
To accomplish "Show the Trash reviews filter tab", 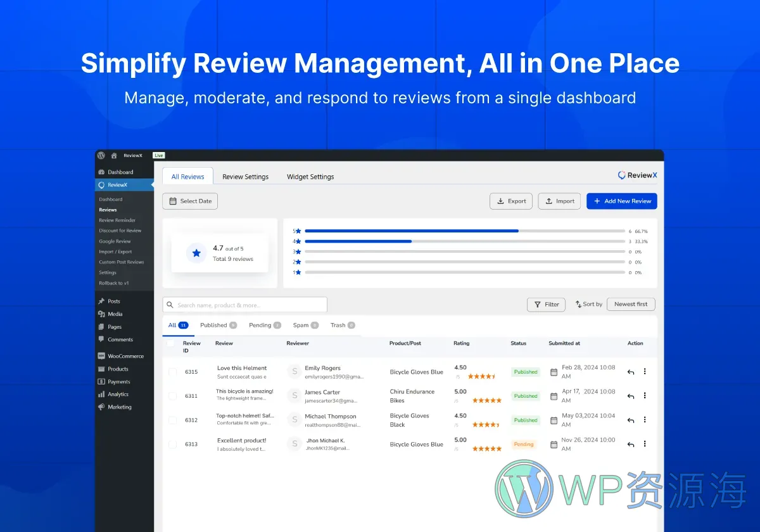I will tap(343, 326).
